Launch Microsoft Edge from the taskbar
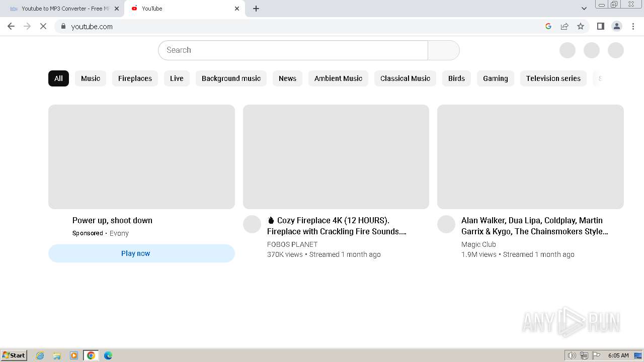644x362 pixels. [108, 355]
